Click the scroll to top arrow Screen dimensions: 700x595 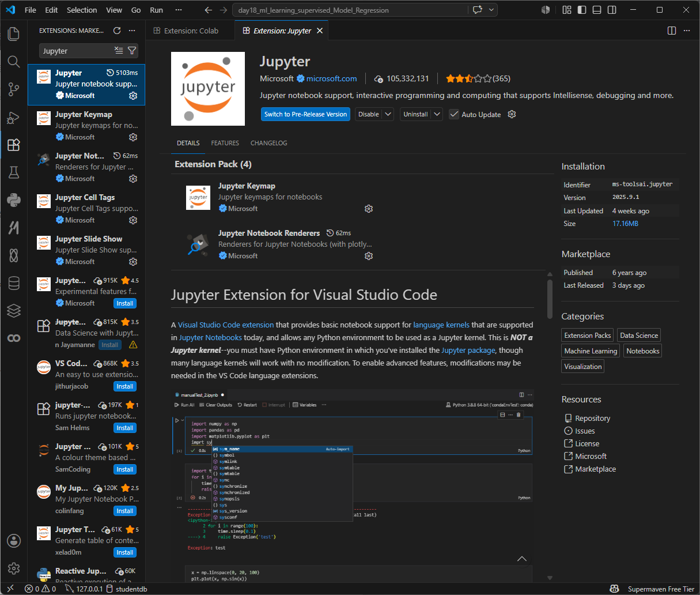click(522, 559)
